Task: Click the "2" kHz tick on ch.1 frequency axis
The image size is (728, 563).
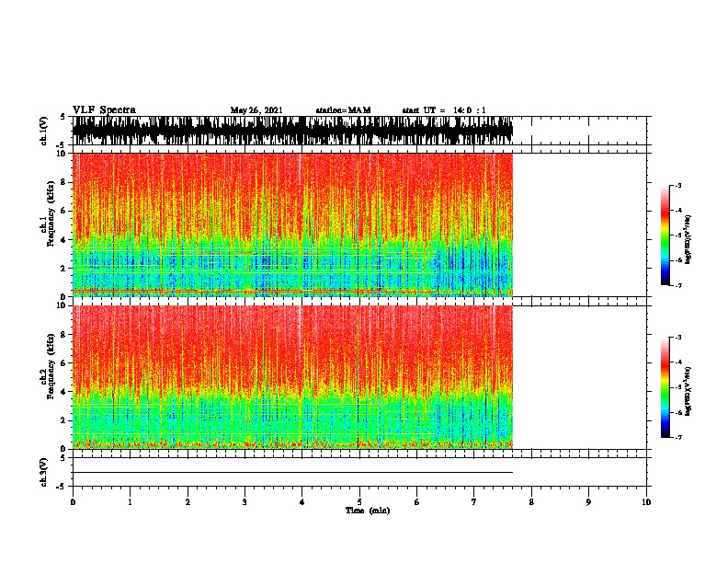Action: 63,269
